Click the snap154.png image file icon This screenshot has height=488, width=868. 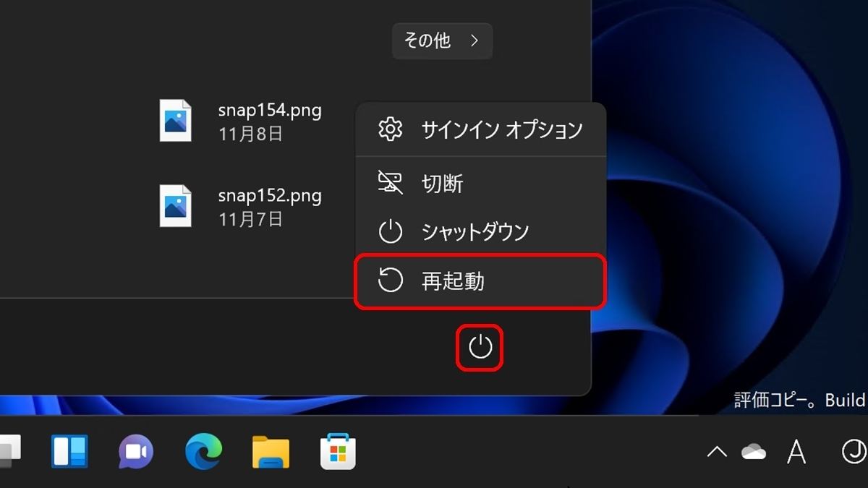pos(175,121)
